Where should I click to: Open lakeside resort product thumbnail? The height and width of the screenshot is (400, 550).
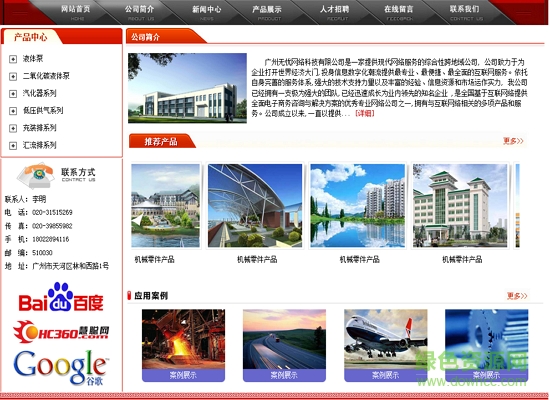click(x=166, y=206)
